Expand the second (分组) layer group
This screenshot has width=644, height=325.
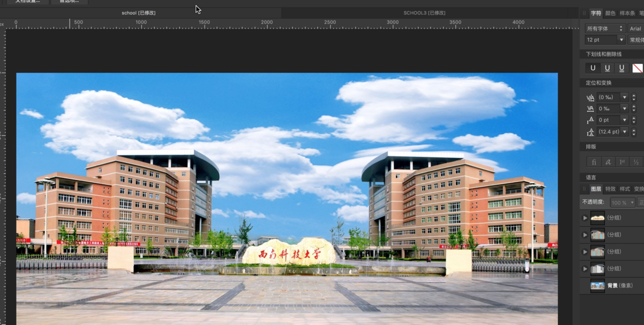pyautogui.click(x=585, y=235)
